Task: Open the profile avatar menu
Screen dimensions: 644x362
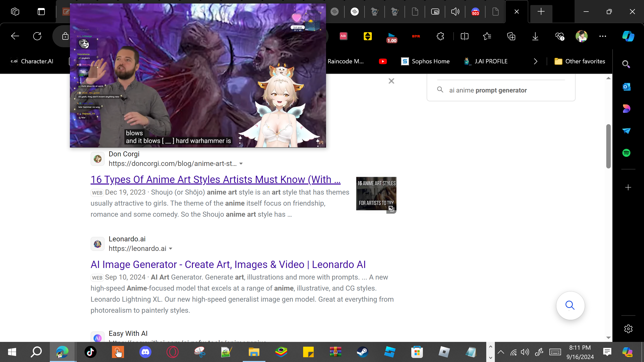Action: coord(581,36)
